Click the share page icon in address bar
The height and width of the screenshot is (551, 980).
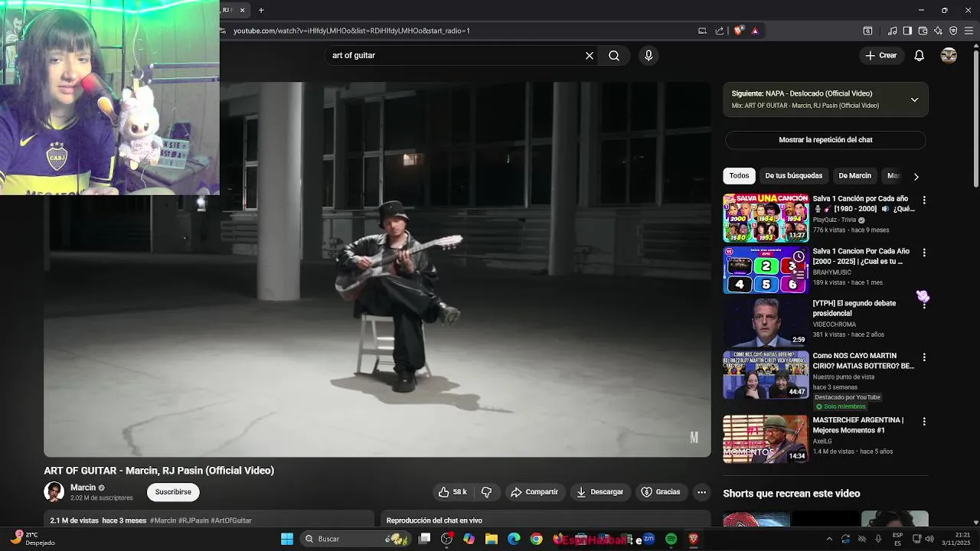pyautogui.click(x=720, y=31)
